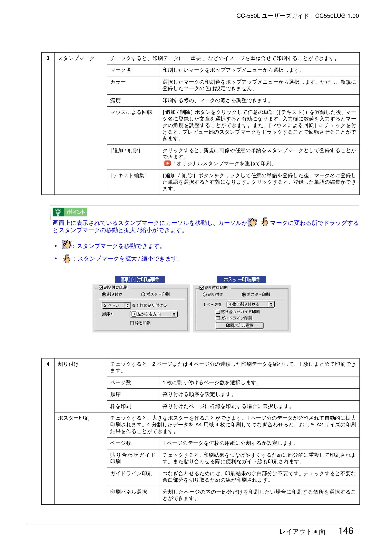392x555 pixels.
Task: Click the [追加/削除] table cell
Action: click(133, 157)
